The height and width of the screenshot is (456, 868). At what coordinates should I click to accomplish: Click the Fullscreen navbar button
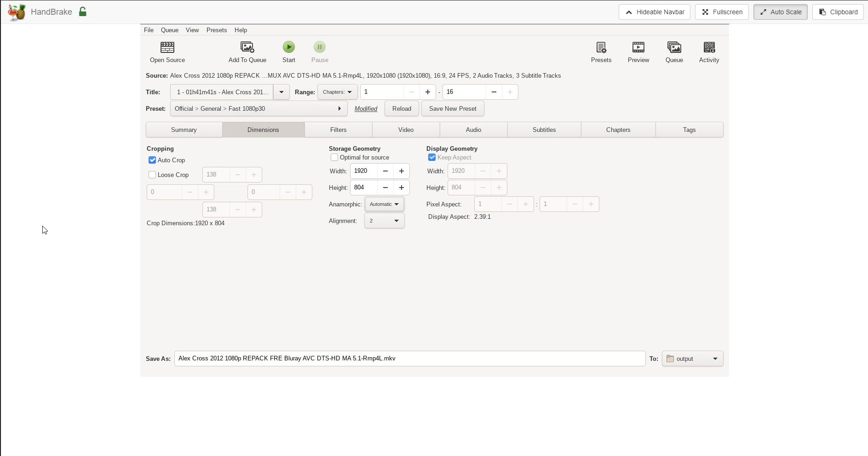(721, 12)
